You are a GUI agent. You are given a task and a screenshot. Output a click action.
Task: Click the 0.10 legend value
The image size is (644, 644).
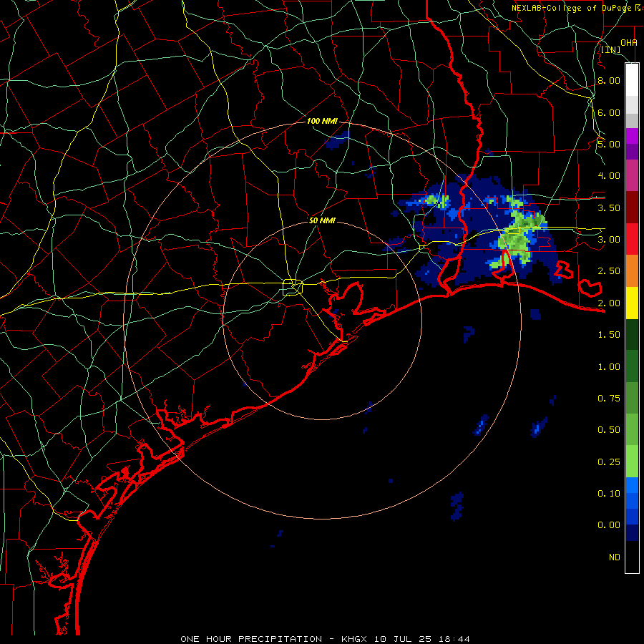click(x=609, y=494)
